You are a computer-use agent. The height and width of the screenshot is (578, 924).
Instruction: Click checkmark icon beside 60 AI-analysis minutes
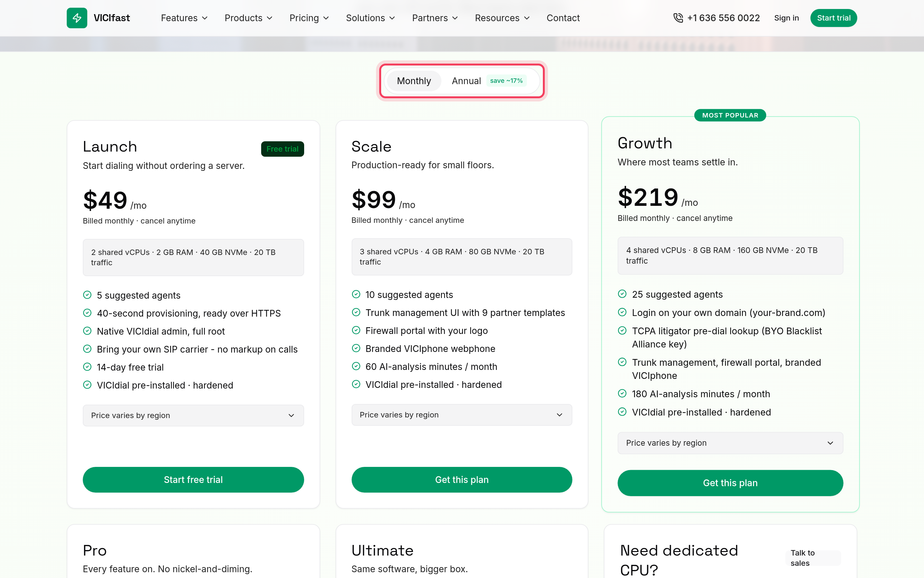356,366
